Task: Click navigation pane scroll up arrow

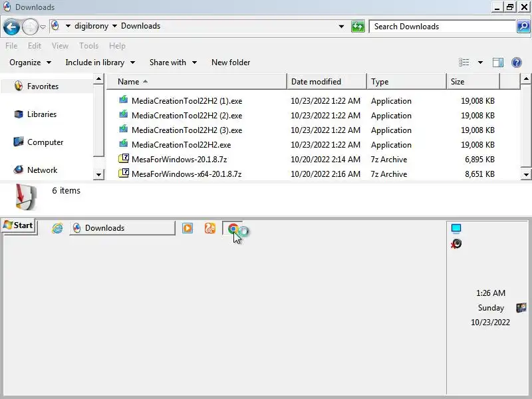Action: pos(98,79)
